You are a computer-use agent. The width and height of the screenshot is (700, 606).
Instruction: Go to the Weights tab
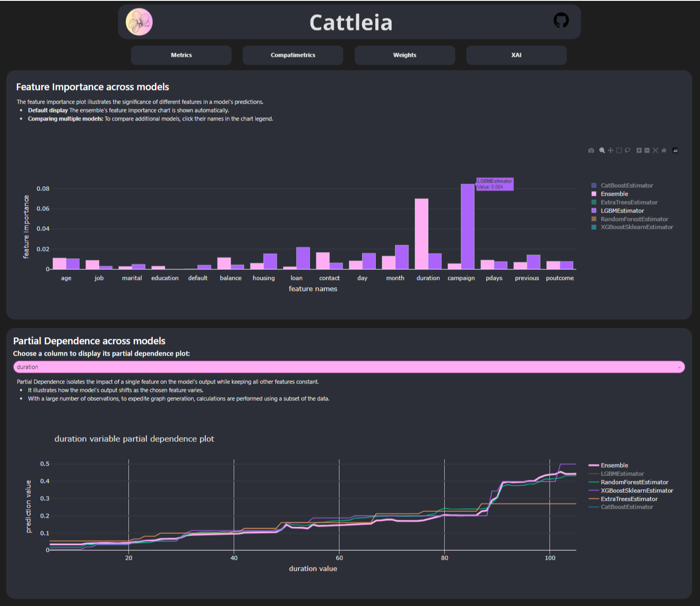[x=405, y=55]
